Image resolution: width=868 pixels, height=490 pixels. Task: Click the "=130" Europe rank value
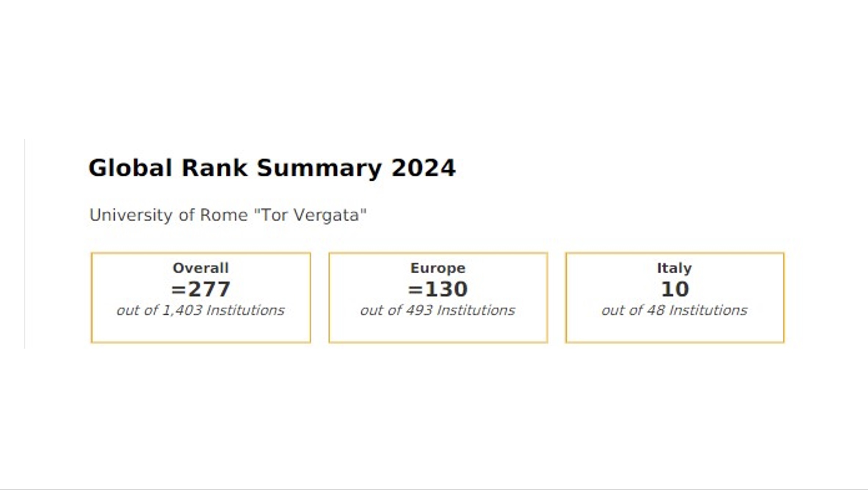pos(438,289)
